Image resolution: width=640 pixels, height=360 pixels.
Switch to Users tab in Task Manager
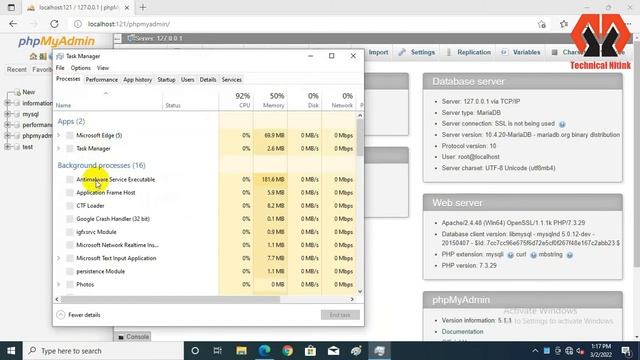tap(187, 80)
